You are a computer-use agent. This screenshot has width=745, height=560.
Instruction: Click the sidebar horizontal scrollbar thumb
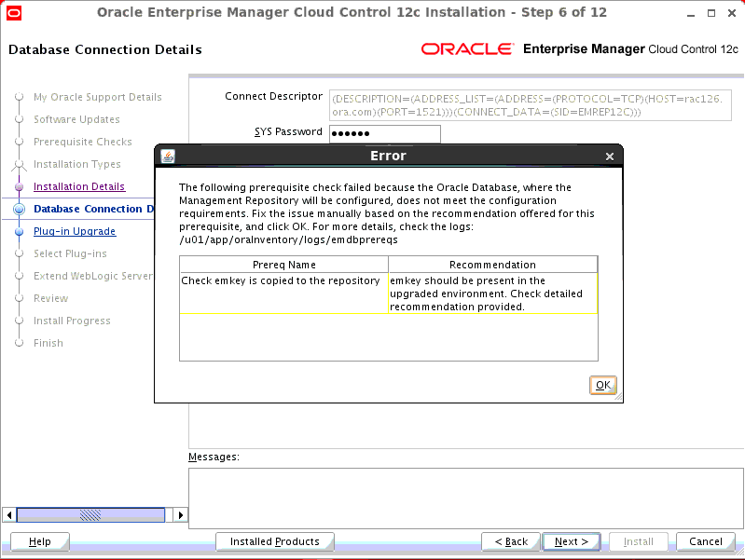tap(90, 515)
